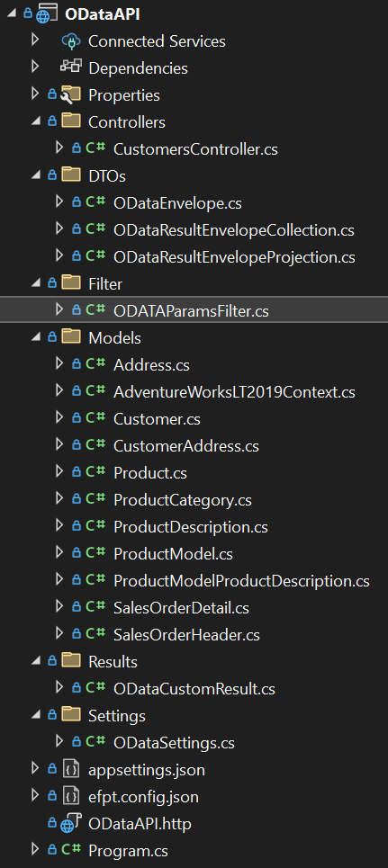Open ODataEnvelope.cs file
388x868 pixels.
pos(177,203)
